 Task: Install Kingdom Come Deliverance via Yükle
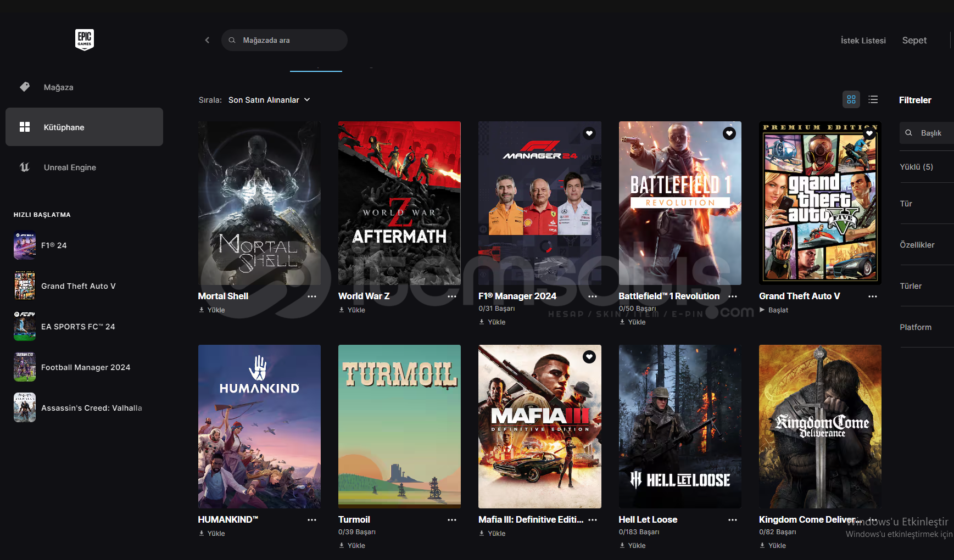pos(773,546)
